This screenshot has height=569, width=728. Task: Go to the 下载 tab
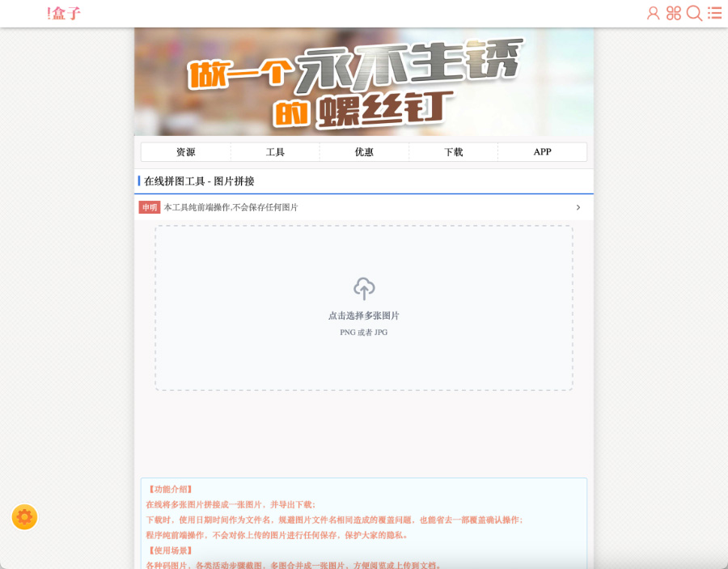[453, 152]
